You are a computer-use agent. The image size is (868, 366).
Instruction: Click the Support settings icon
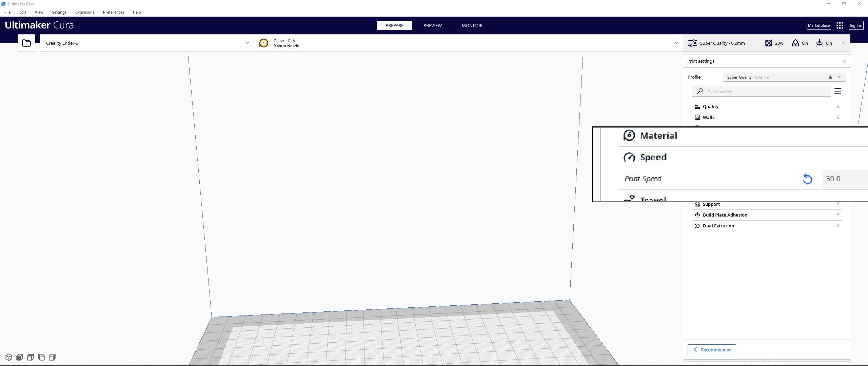click(697, 203)
